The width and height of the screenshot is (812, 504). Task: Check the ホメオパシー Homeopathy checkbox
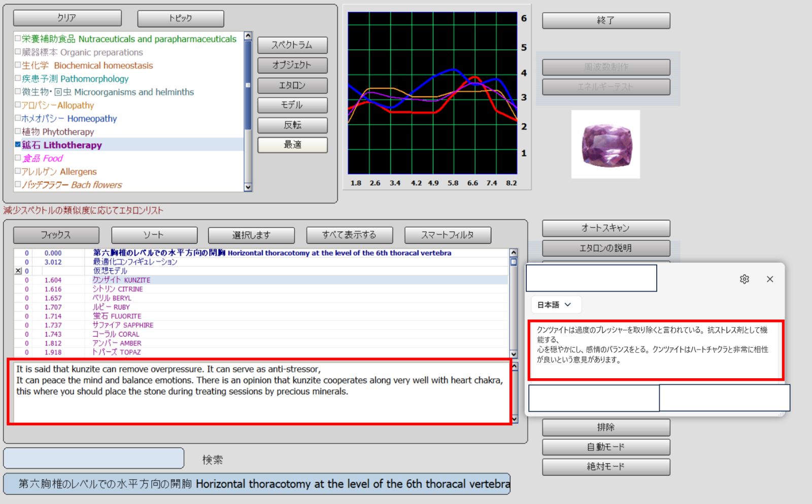18,118
